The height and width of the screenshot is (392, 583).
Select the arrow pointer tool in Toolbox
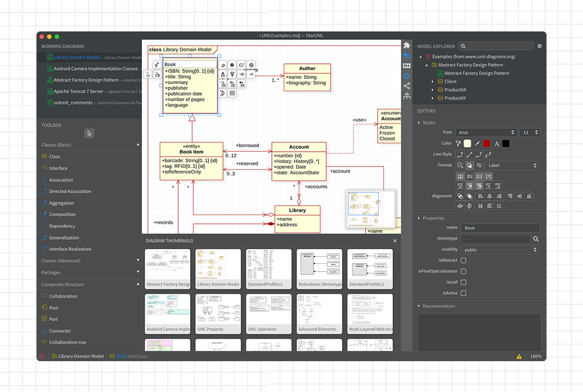click(89, 133)
